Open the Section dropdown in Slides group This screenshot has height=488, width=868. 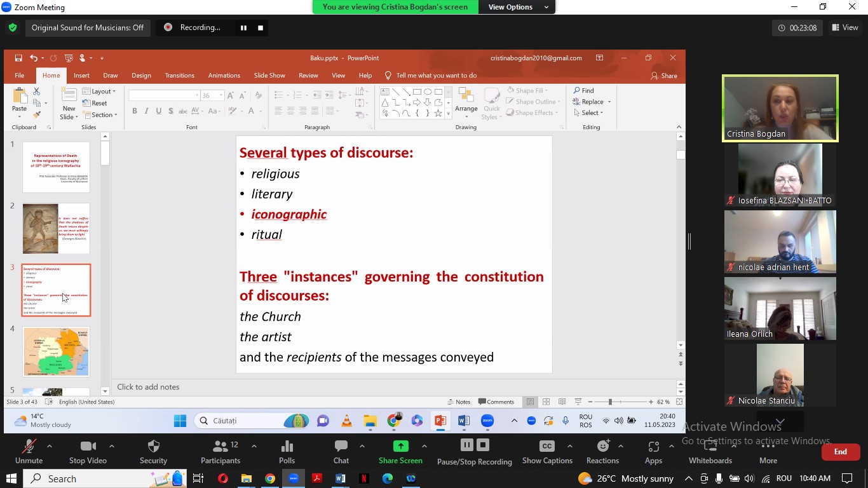[100, 115]
